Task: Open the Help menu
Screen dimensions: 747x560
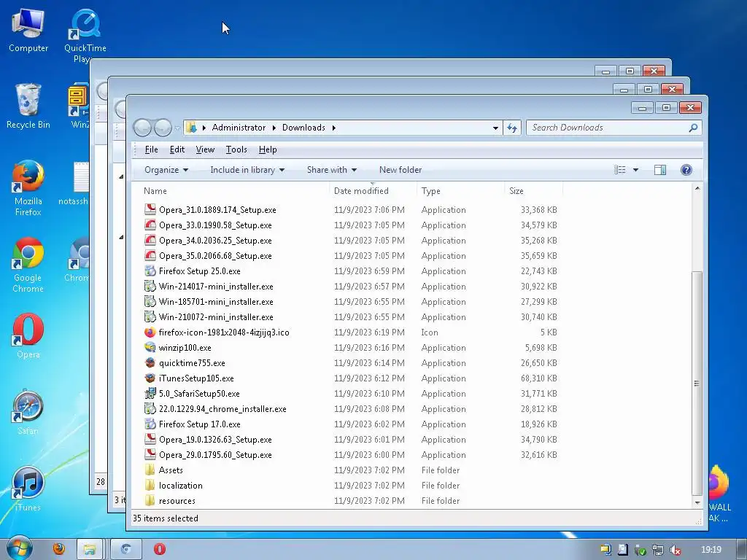Action: (x=268, y=149)
